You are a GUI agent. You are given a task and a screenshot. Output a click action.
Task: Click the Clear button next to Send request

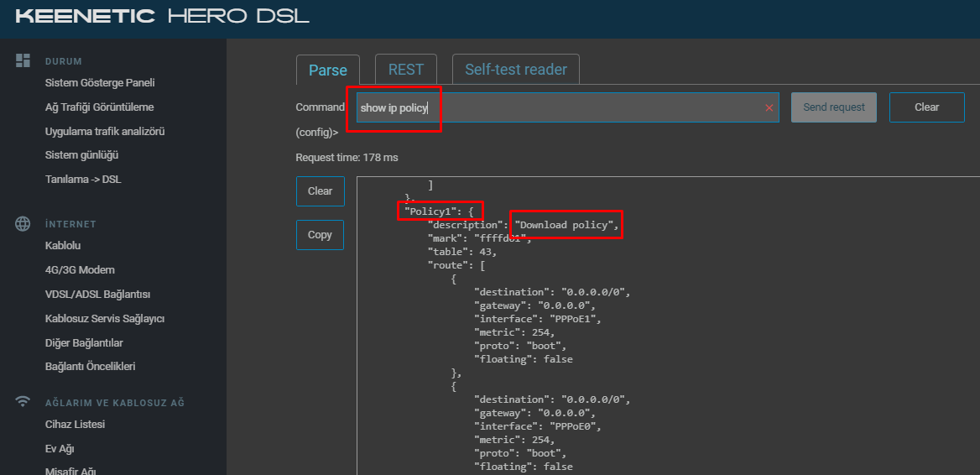[927, 107]
